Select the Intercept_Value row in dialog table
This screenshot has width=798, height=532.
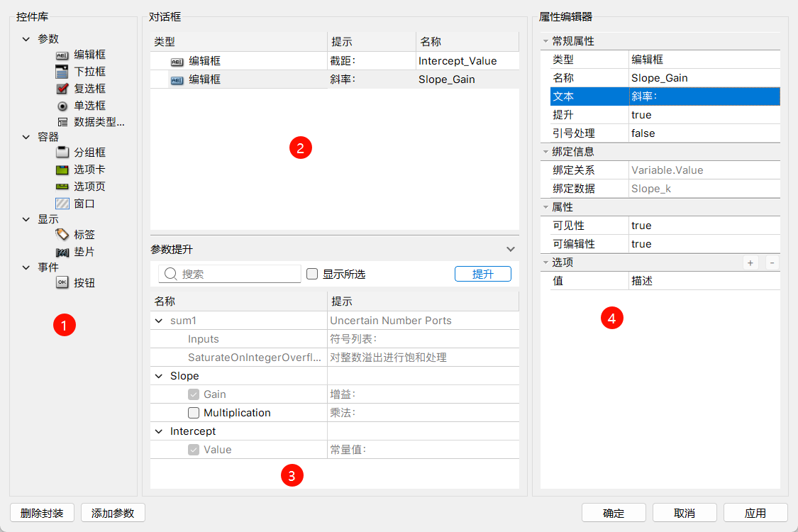[333, 61]
